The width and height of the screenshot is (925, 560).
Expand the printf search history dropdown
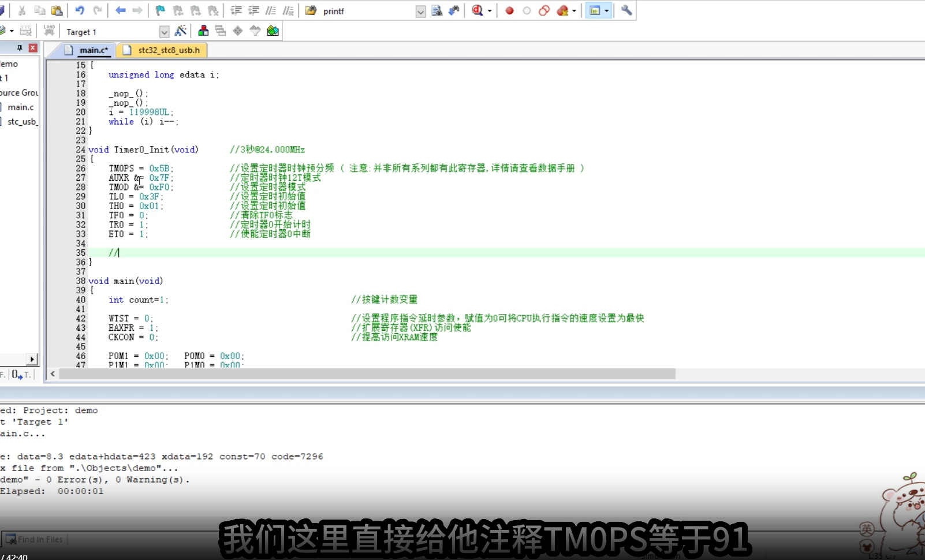tap(420, 12)
